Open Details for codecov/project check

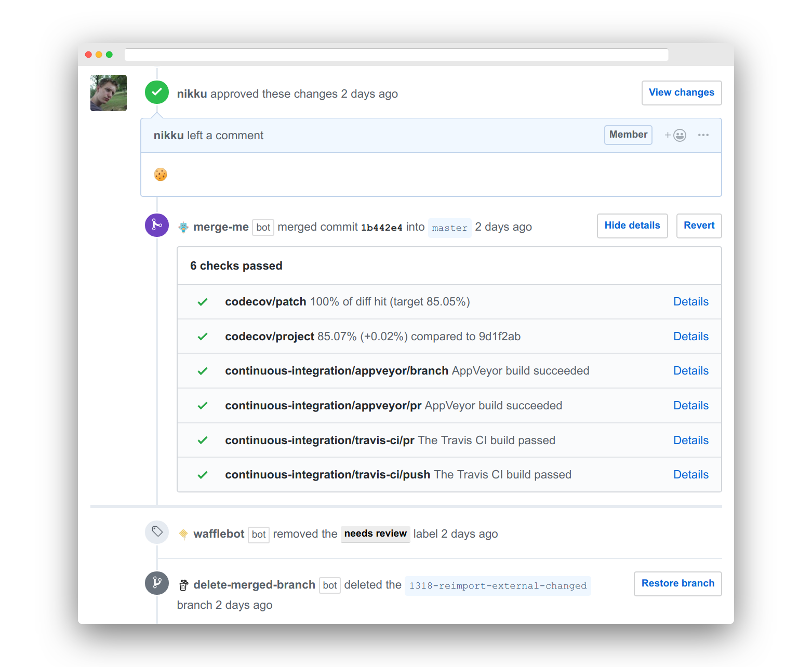coord(691,337)
